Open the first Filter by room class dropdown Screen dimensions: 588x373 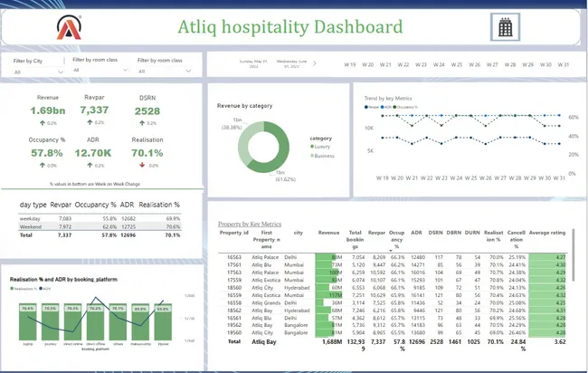click(x=100, y=71)
